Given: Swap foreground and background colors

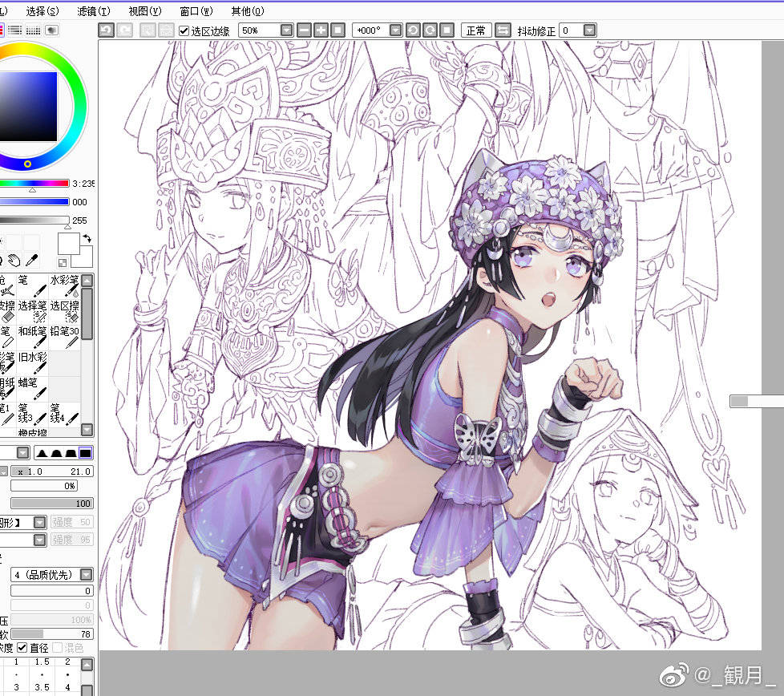Looking at the screenshot, I should coord(87,238).
